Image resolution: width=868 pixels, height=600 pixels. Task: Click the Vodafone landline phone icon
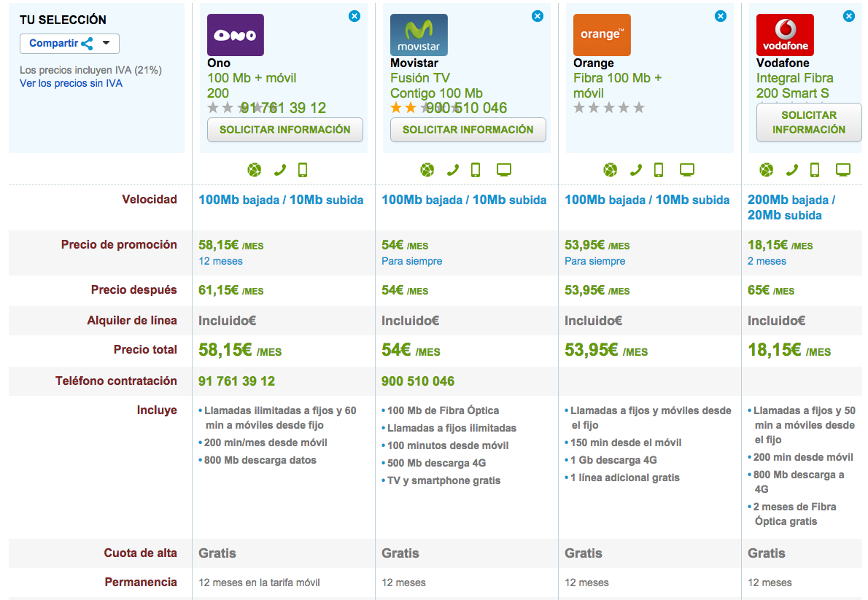(792, 170)
